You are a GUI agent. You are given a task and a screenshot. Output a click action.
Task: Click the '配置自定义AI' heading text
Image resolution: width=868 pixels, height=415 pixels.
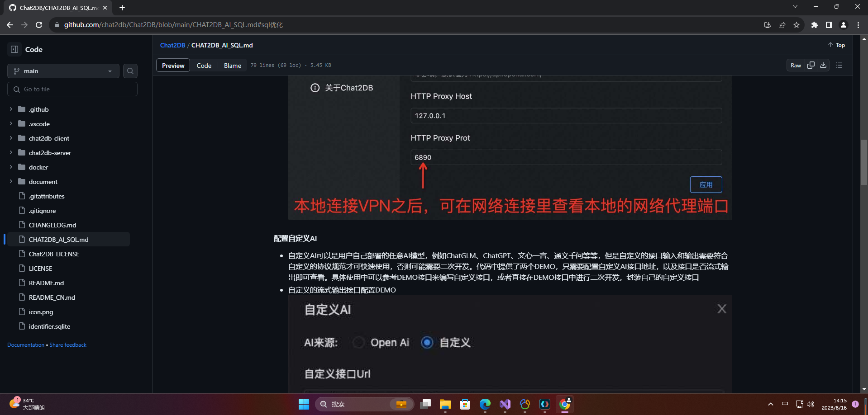295,239
